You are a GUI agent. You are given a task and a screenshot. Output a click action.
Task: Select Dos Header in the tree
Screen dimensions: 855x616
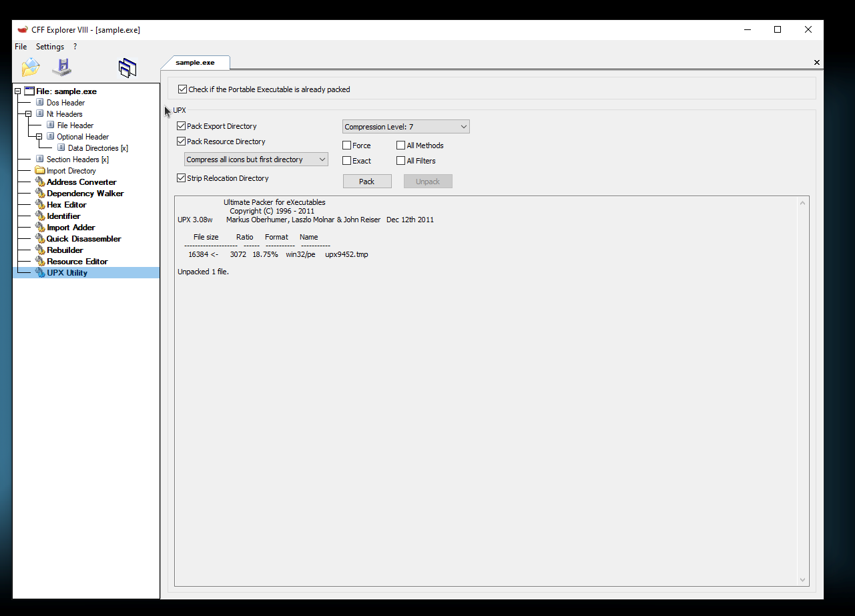(x=65, y=103)
